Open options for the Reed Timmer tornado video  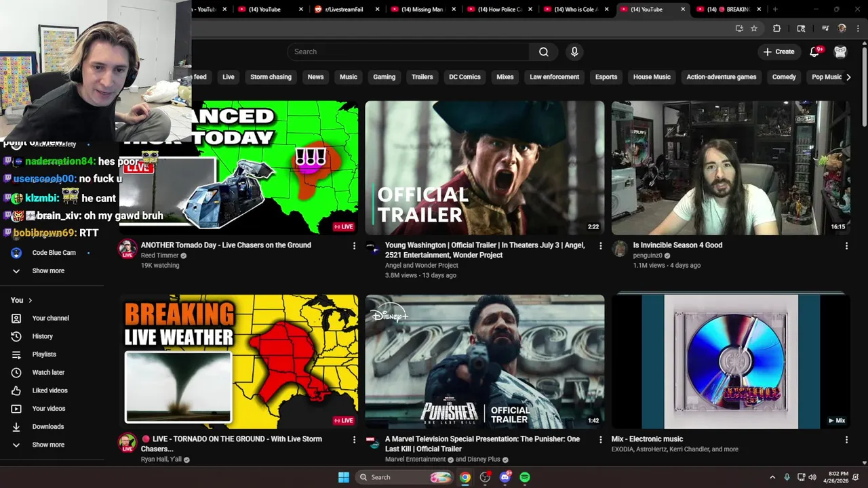click(x=354, y=246)
